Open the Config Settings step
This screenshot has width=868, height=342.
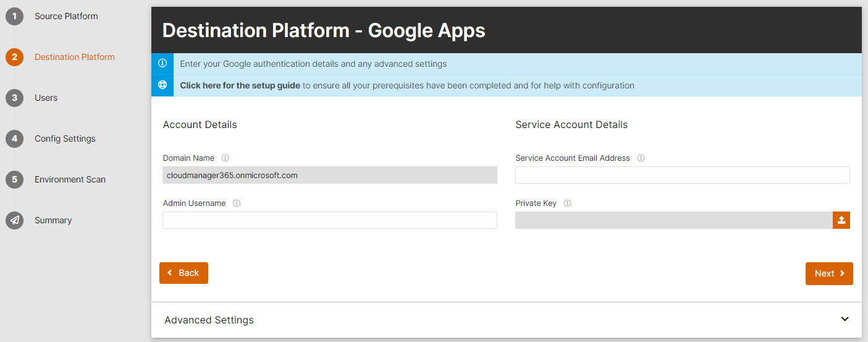tap(65, 139)
